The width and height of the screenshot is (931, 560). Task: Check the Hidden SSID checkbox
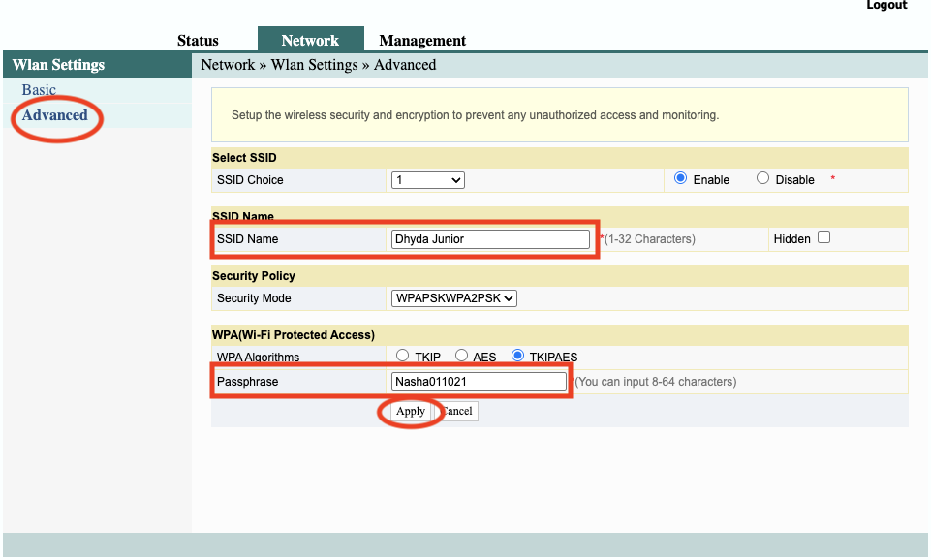point(822,237)
